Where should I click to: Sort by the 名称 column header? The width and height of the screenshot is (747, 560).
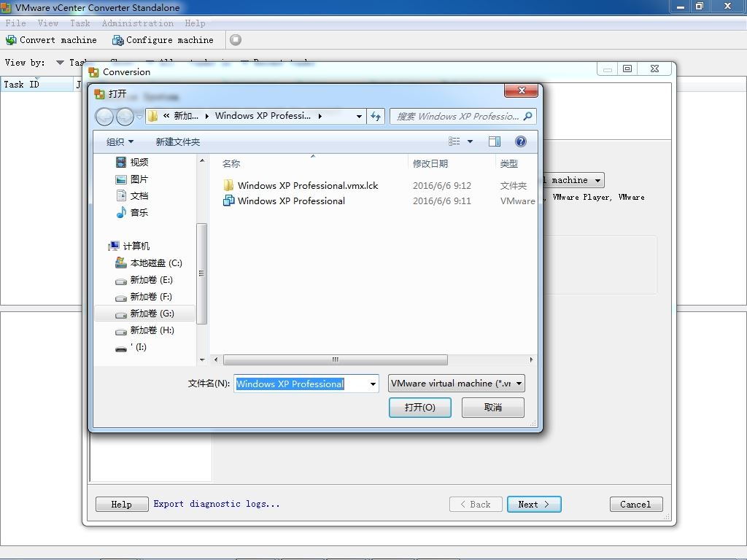point(231,164)
